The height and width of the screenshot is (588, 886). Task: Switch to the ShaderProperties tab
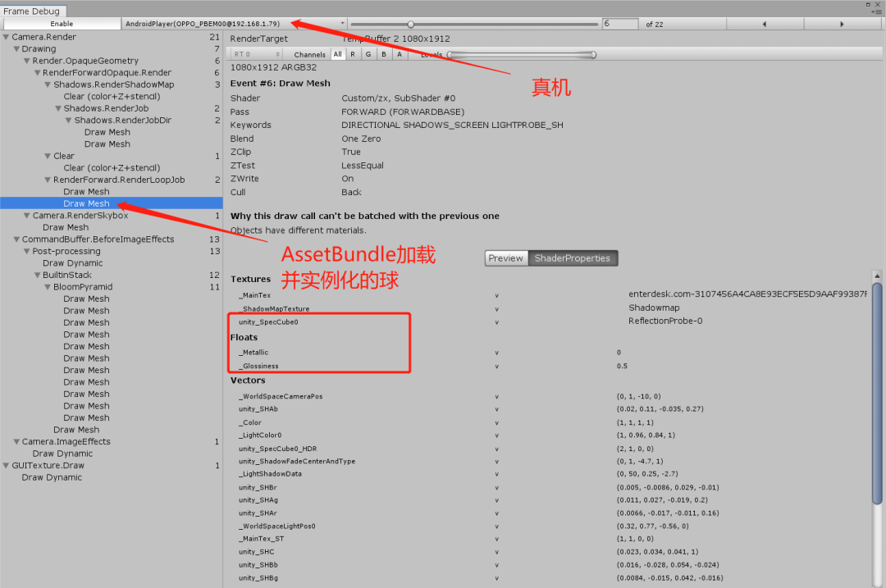click(573, 258)
